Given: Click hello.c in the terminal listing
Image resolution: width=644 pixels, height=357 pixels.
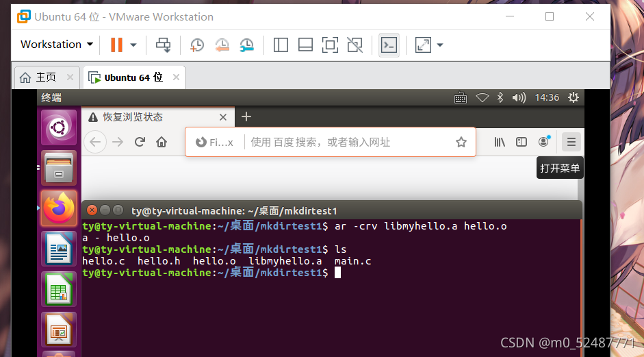Looking at the screenshot, I should tap(103, 261).
